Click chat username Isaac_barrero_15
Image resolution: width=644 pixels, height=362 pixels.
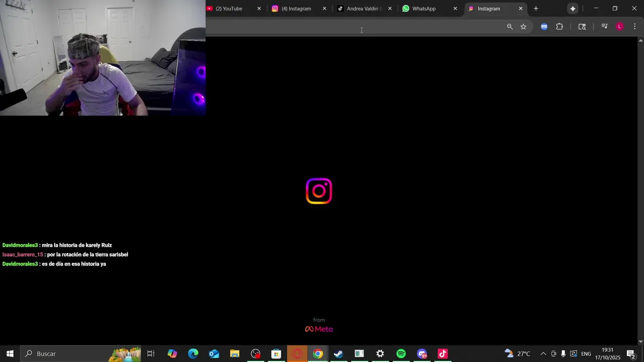tap(23, 254)
